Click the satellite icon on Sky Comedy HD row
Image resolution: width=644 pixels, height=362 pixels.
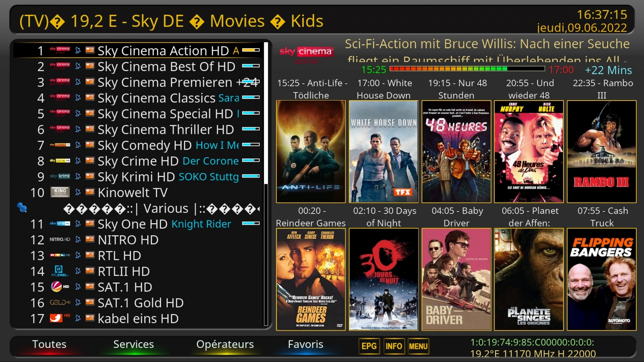[78, 145]
